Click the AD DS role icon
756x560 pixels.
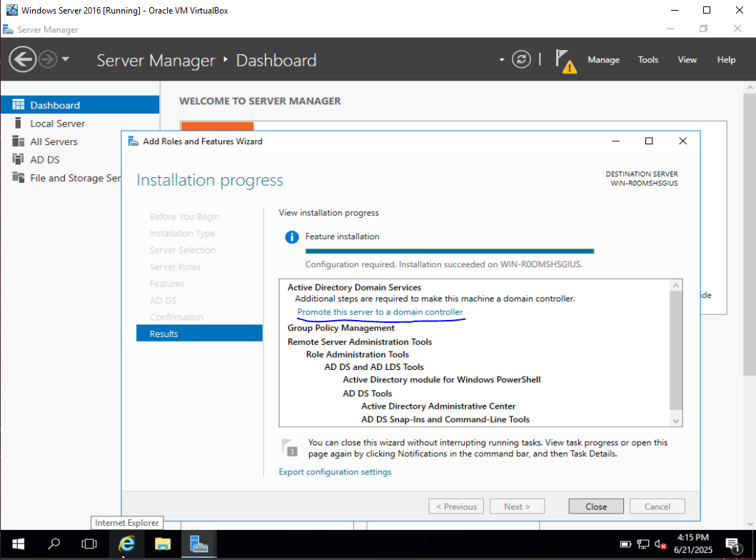pyautogui.click(x=19, y=159)
